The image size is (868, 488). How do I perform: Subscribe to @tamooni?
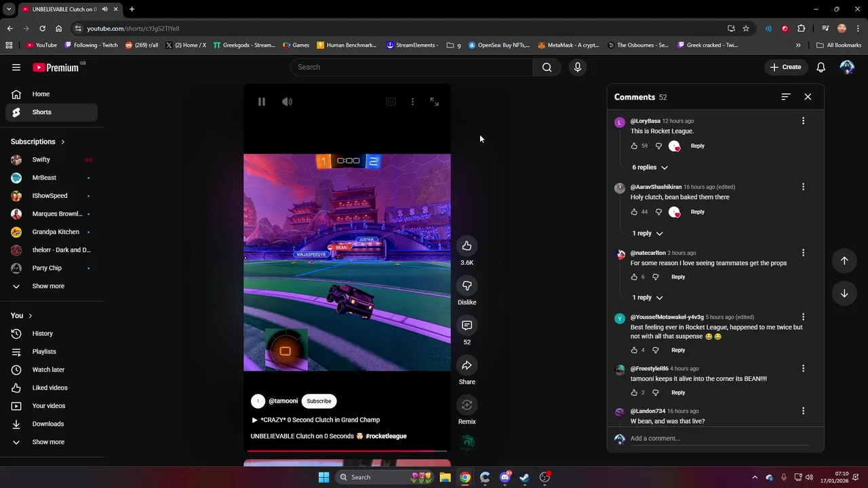tap(319, 401)
